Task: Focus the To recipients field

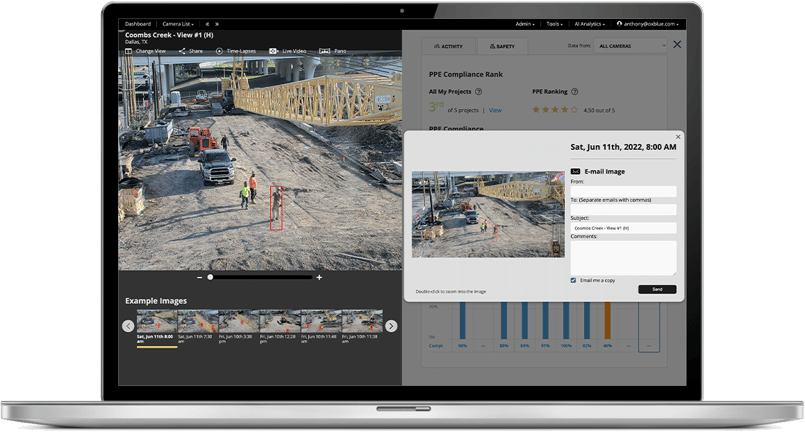Action: point(623,210)
